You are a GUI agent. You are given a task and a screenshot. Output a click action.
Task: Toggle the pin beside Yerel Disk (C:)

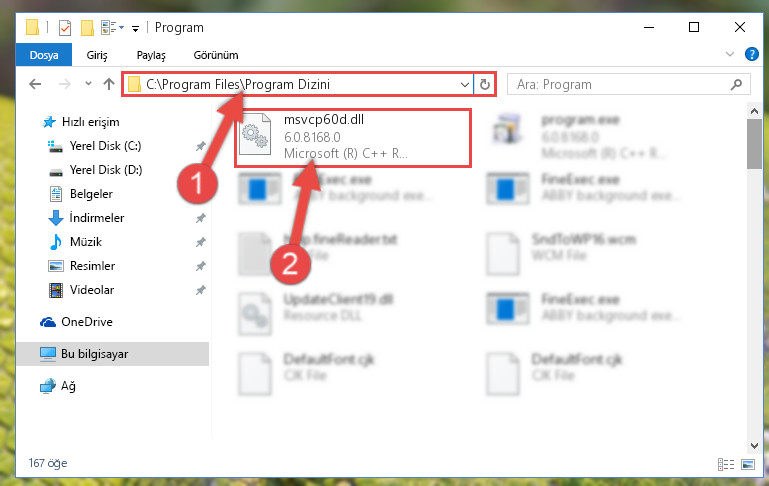click(x=201, y=146)
